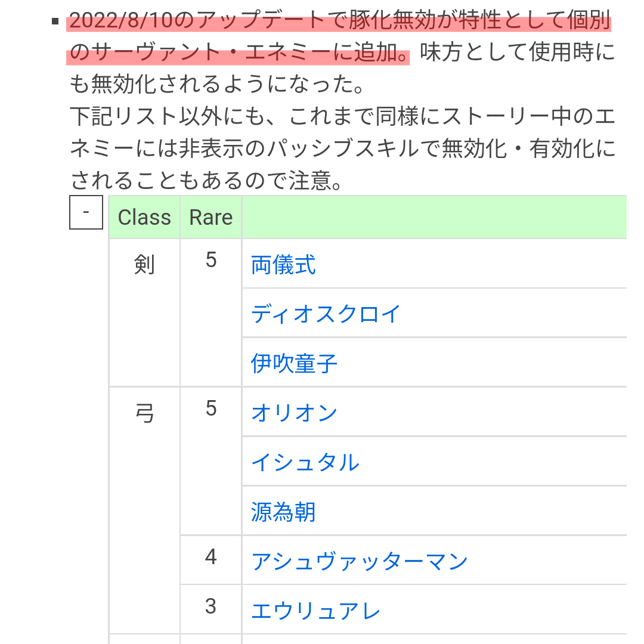Image resolution: width=644 pixels, height=644 pixels.
Task: Click the イシュタル link
Action: point(305,462)
